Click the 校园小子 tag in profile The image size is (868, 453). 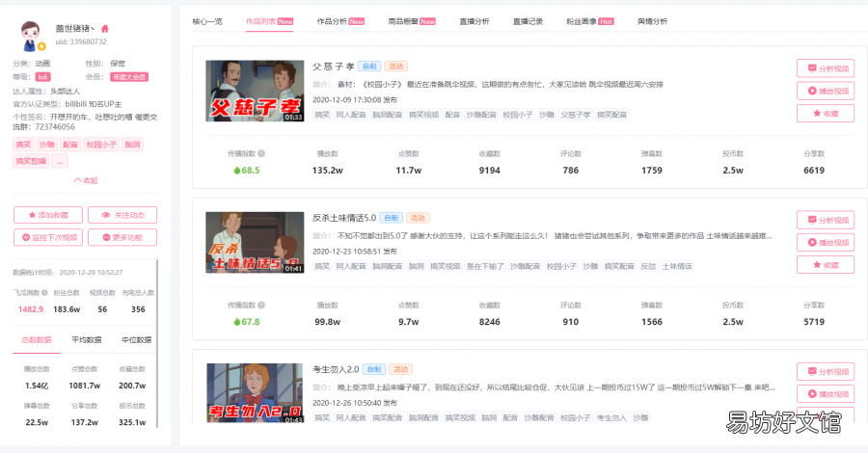(101, 145)
